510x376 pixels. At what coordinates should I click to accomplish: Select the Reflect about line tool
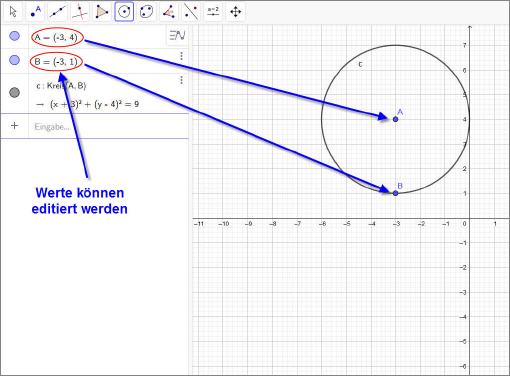[x=191, y=12]
